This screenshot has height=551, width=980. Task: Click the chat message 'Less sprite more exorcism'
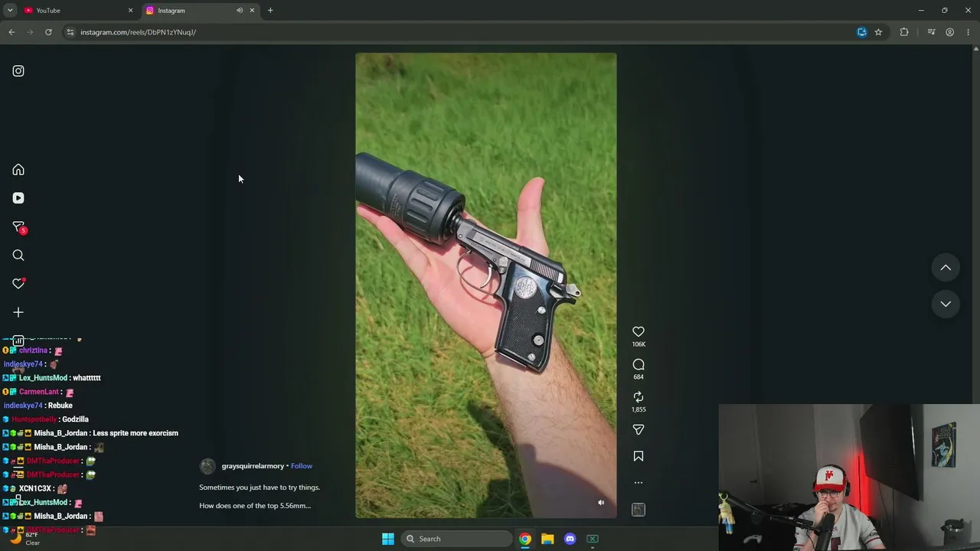[x=136, y=433]
